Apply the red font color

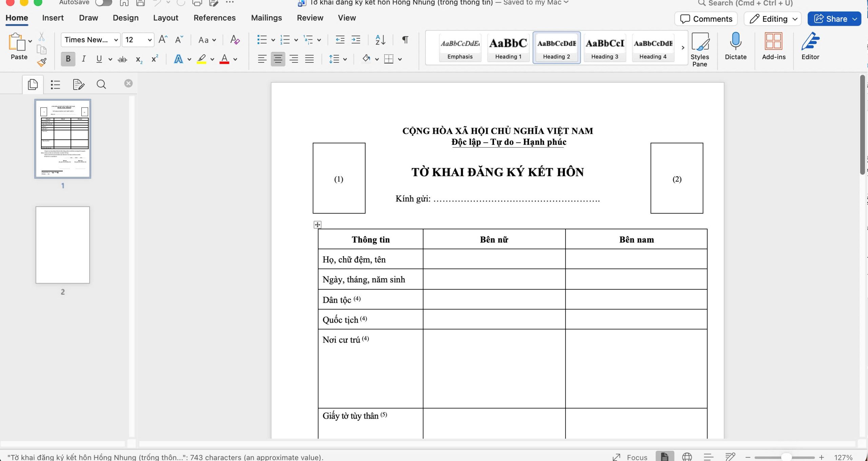(224, 59)
